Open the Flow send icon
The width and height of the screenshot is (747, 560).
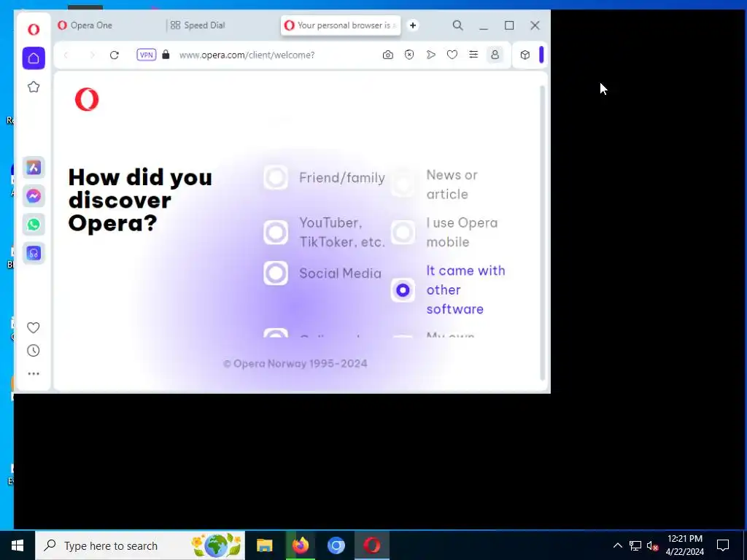[x=430, y=55]
